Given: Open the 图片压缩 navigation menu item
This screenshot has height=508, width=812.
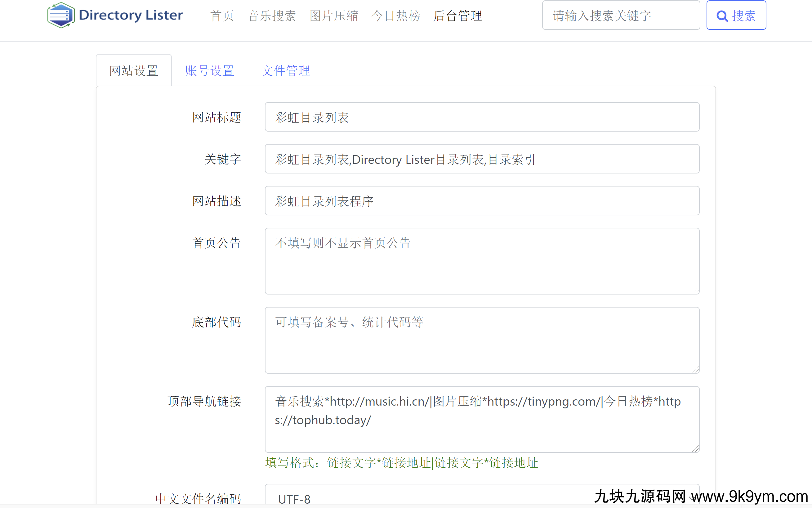Looking at the screenshot, I should 334,16.
